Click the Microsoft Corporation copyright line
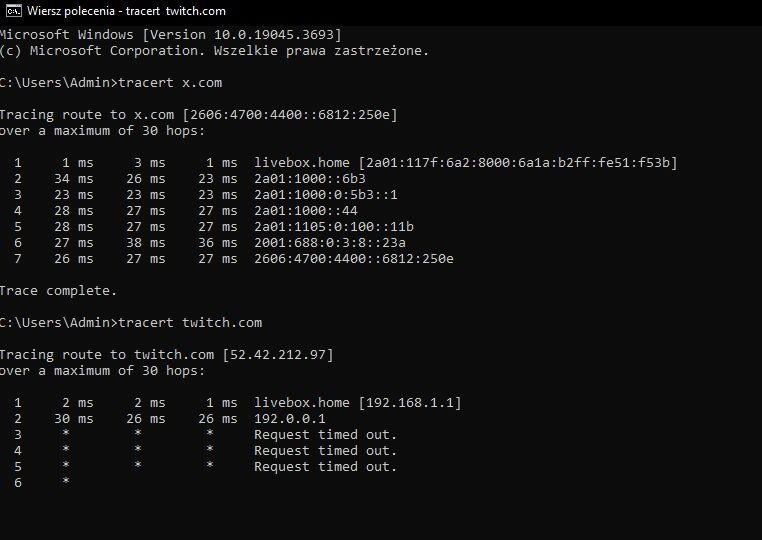The height and width of the screenshot is (540, 762). 214,50
